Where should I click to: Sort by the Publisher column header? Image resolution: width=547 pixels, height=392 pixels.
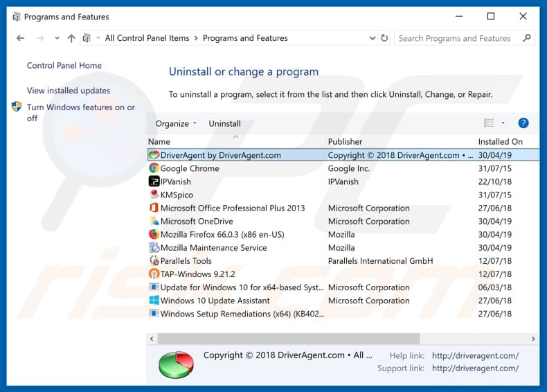click(400, 141)
